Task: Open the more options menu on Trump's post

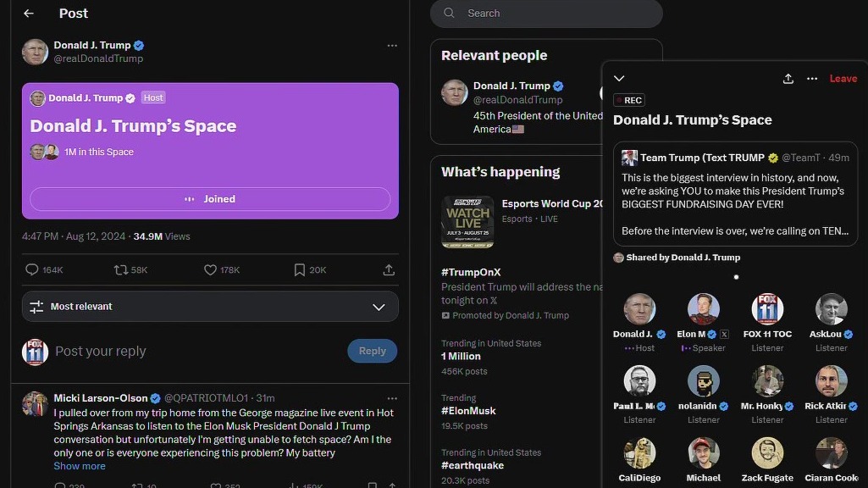Action: point(392,46)
